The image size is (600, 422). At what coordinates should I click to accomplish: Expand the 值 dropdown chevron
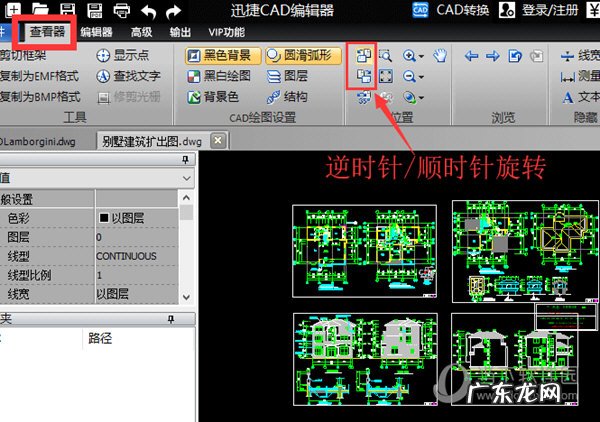[x=187, y=178]
